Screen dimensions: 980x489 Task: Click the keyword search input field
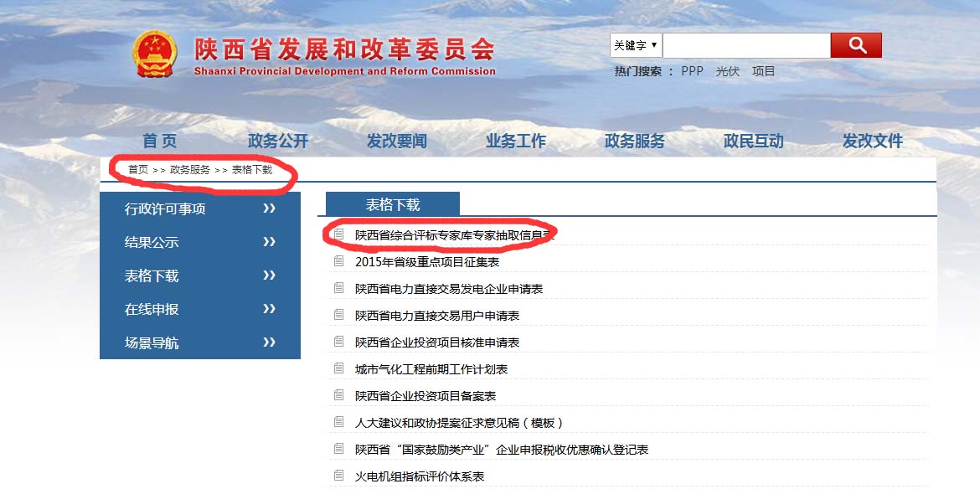[x=745, y=45]
